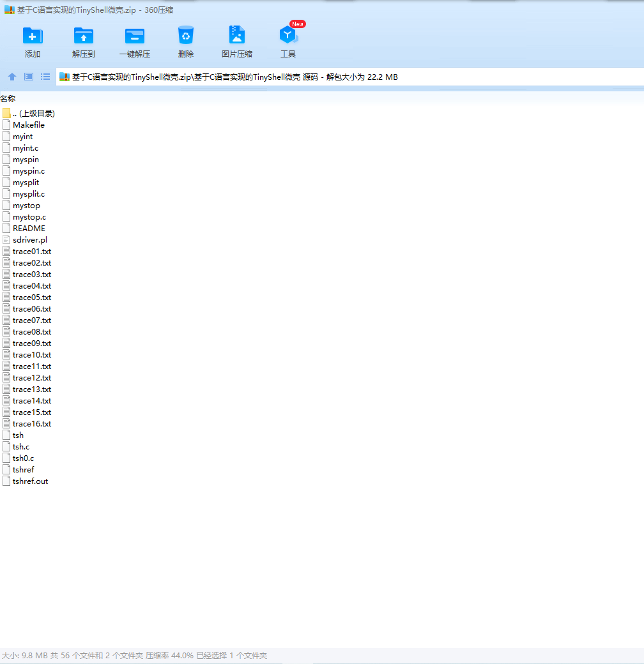
Task: Switch to list view icon
Action: point(45,77)
